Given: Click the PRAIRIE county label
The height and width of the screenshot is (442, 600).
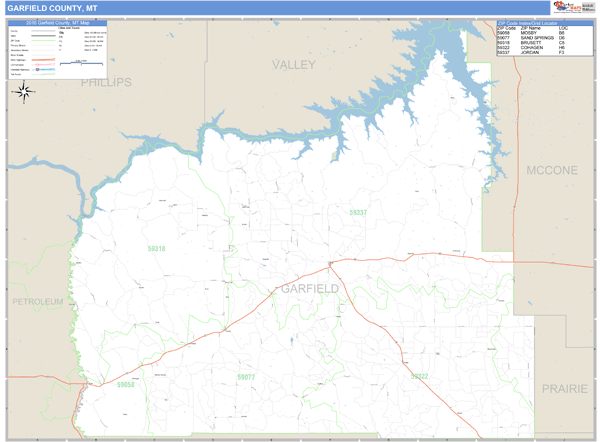Looking at the screenshot, I should (x=565, y=387).
